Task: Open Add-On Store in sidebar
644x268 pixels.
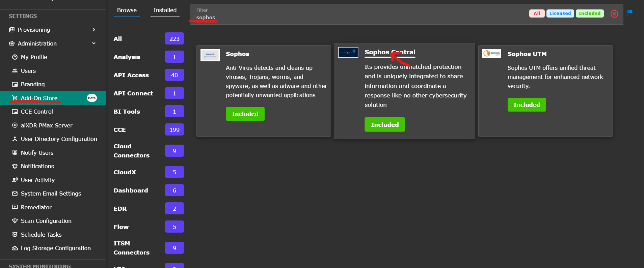Action: click(53, 98)
